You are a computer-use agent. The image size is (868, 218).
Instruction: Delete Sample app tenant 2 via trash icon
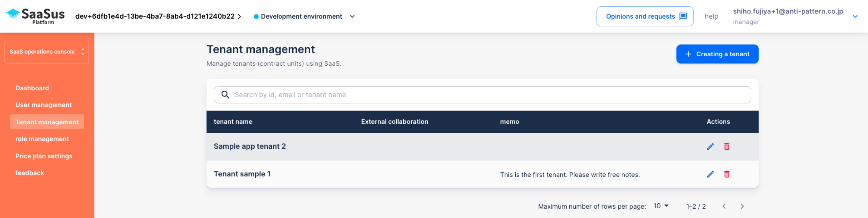click(726, 146)
